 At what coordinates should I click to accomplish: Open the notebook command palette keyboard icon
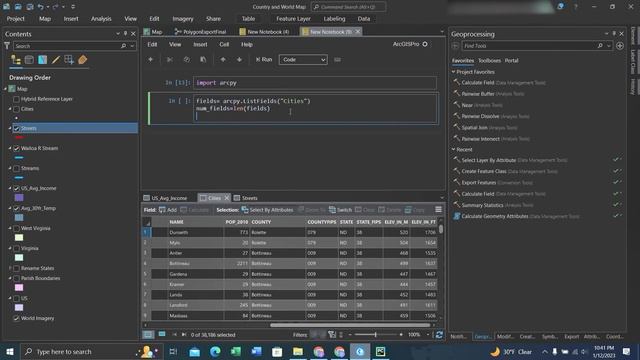[x=337, y=60]
